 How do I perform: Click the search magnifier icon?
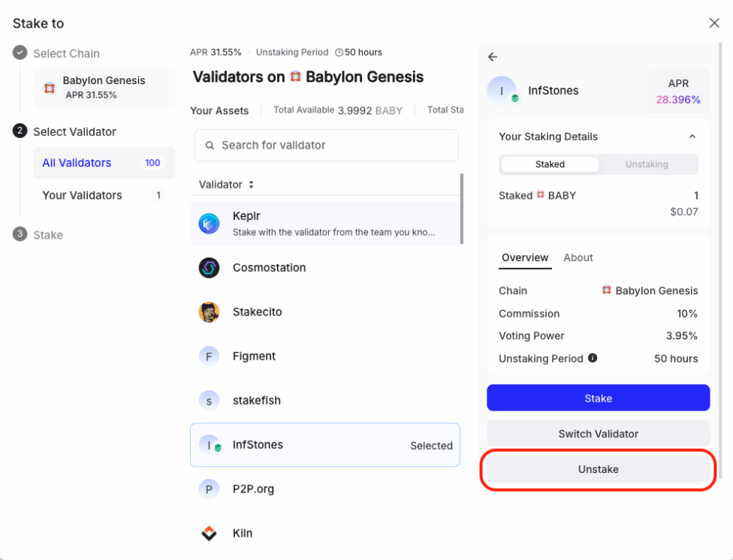210,146
